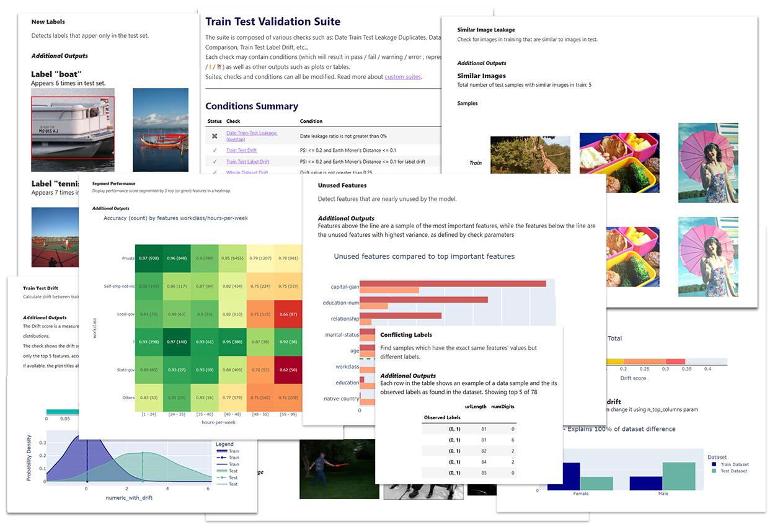775x532 pixels.
Task: Click the numDigits value 6
Action: 513,440
